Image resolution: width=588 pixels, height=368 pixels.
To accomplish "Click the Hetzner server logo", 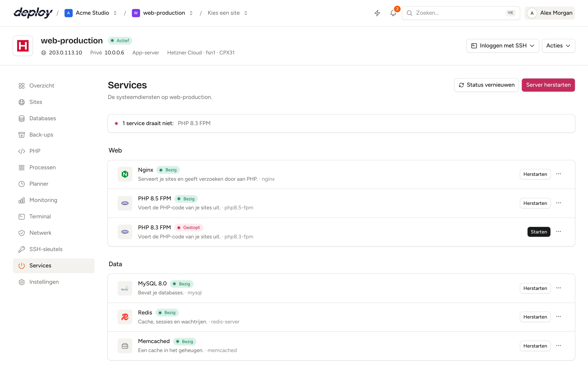I will coord(23,46).
